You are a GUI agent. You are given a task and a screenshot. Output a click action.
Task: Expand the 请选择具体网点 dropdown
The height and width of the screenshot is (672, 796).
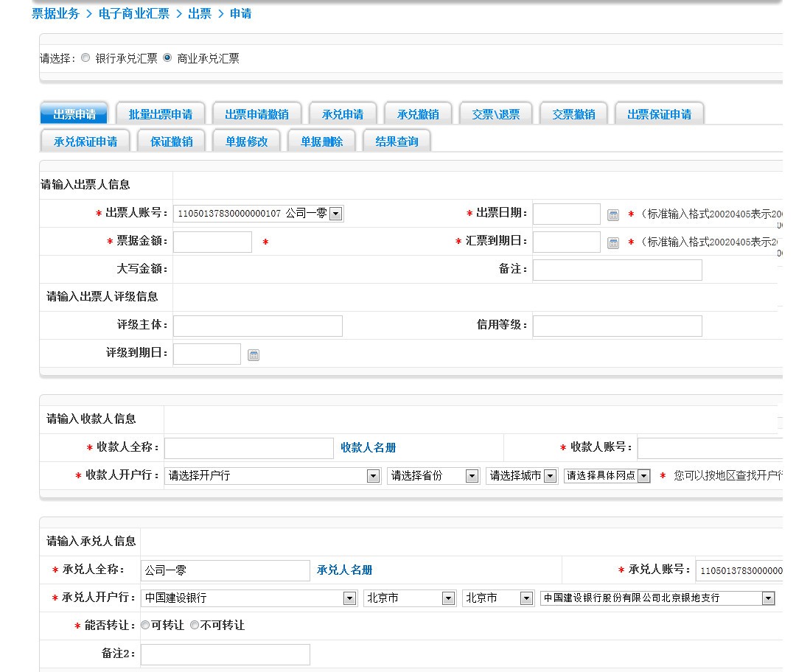coord(643,476)
